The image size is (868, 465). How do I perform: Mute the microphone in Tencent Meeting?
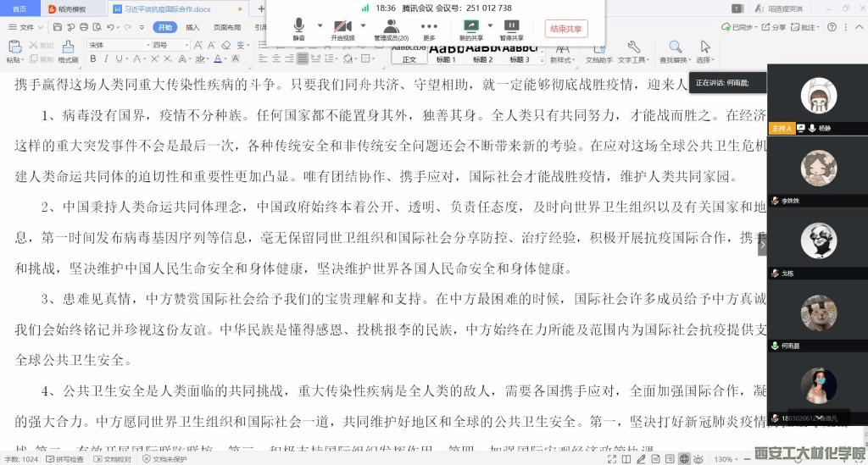pos(298,29)
